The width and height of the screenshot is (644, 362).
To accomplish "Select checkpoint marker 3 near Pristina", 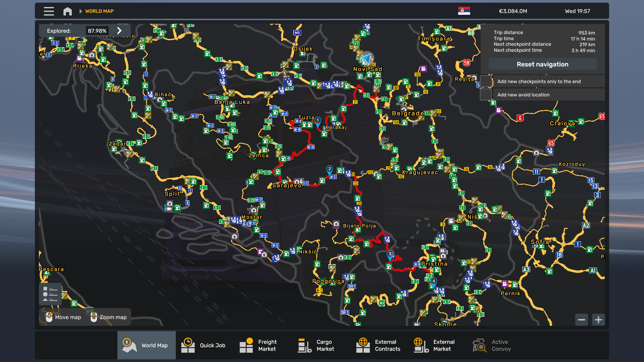I will pos(390,254).
